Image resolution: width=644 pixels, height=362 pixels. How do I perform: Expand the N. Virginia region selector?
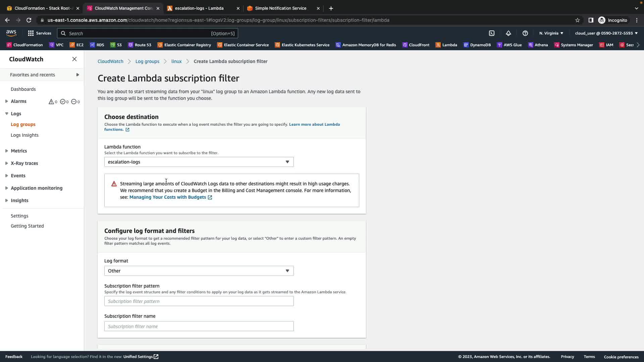click(x=551, y=33)
